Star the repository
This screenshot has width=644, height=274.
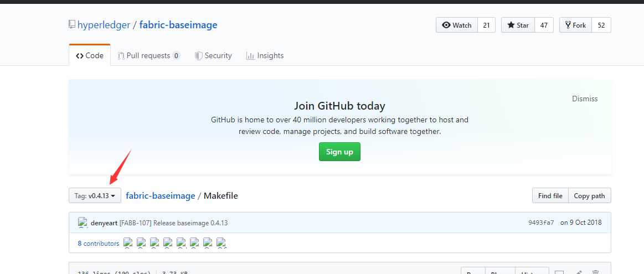coord(518,25)
